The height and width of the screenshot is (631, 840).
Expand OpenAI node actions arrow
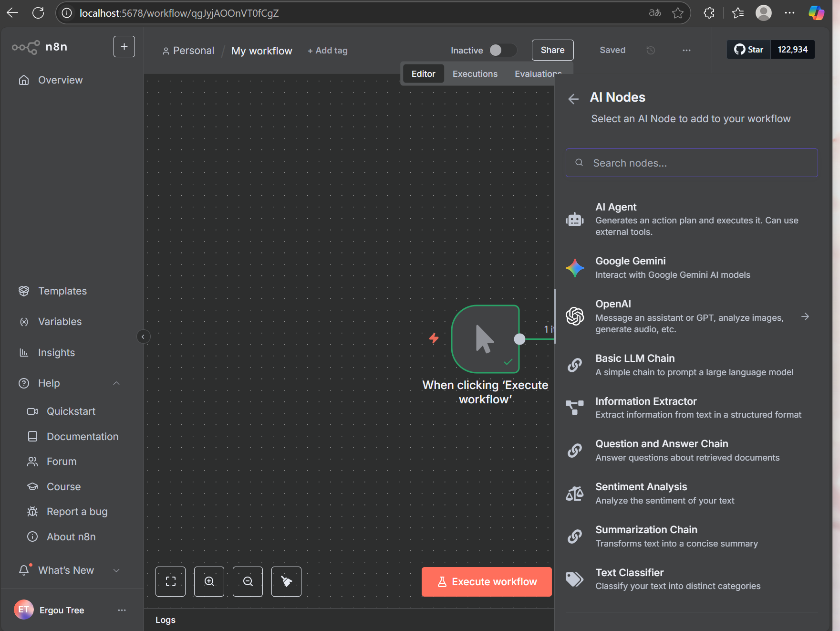click(805, 316)
